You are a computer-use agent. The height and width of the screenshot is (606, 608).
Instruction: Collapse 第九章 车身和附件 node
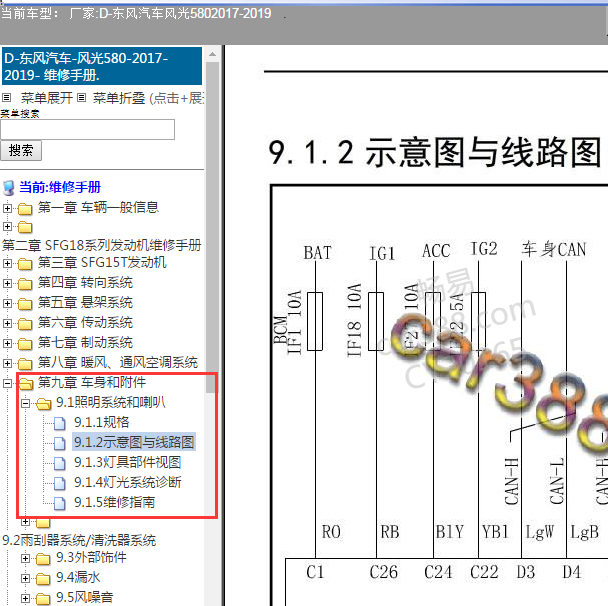(x=7, y=383)
